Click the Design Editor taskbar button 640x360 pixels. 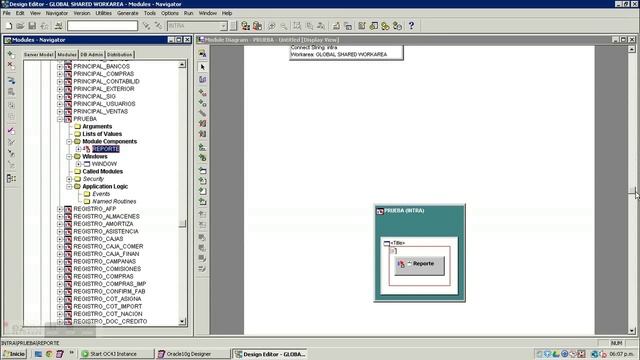pos(270,354)
